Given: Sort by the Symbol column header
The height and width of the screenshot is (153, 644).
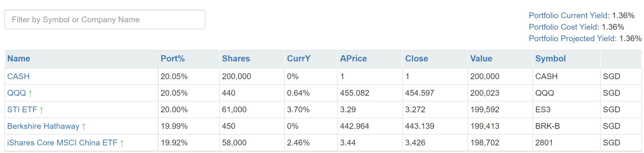Looking at the screenshot, I should pyautogui.click(x=550, y=59).
